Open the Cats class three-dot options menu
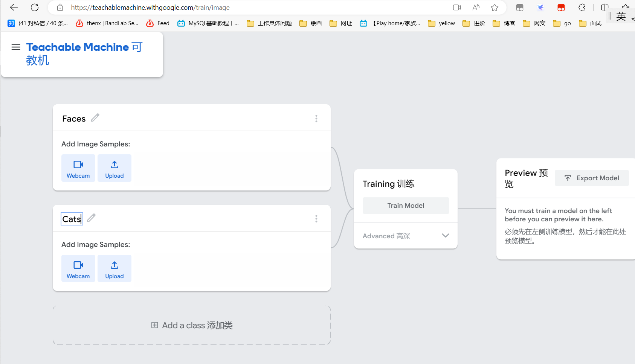This screenshot has width=635, height=364. [316, 219]
